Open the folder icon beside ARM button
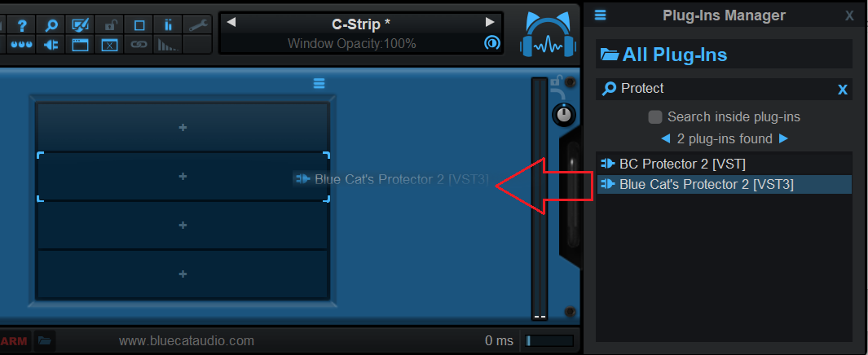 click(x=45, y=340)
